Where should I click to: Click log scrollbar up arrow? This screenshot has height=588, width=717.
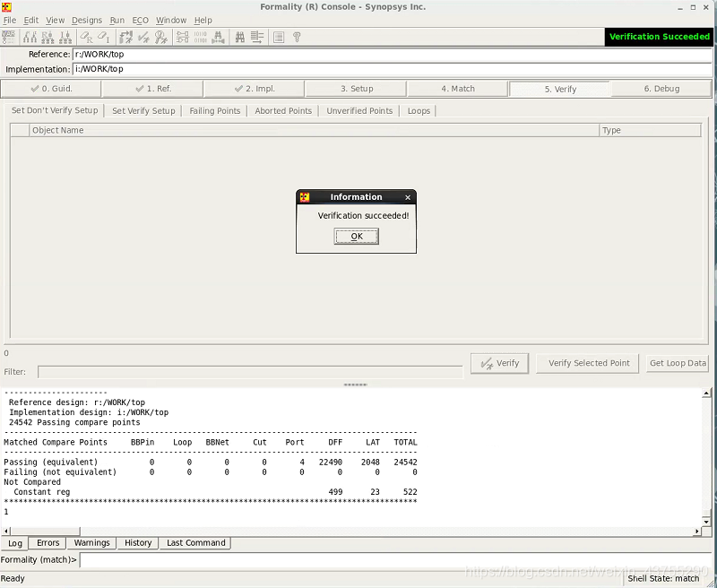click(706, 393)
